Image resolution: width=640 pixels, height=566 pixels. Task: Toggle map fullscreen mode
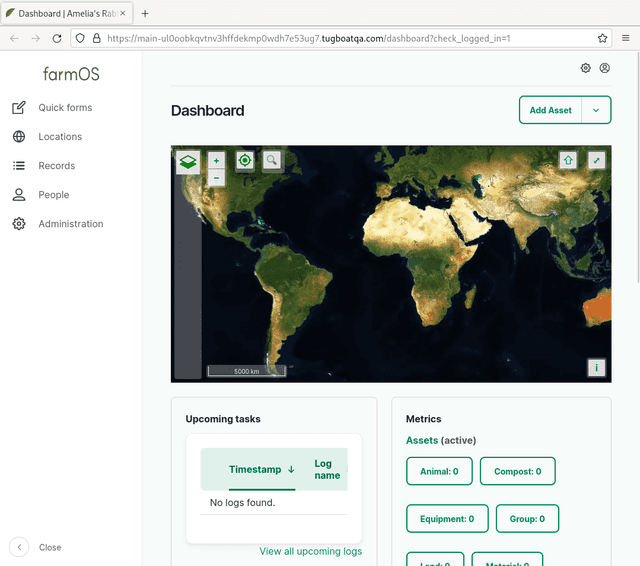[x=596, y=160]
